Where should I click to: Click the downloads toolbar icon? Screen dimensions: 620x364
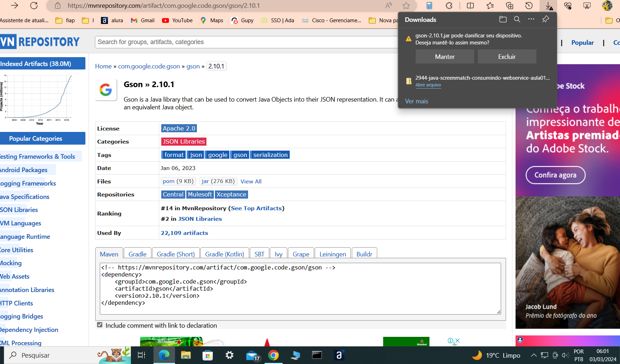tap(549, 6)
